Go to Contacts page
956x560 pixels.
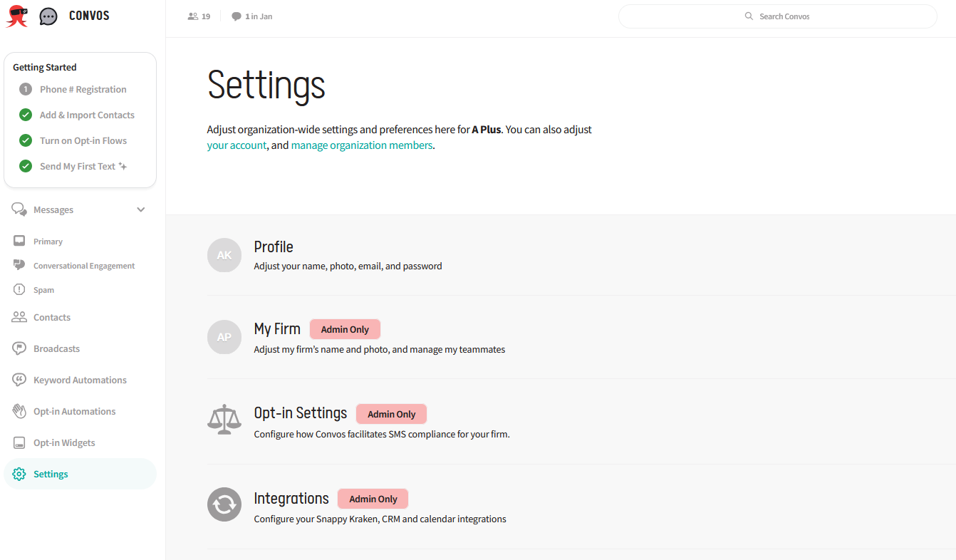pos(52,317)
